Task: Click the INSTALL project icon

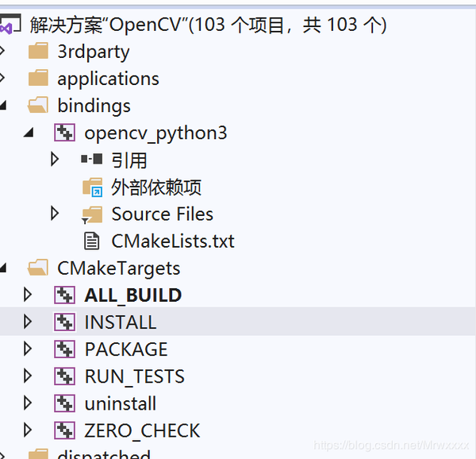Action: coord(65,322)
